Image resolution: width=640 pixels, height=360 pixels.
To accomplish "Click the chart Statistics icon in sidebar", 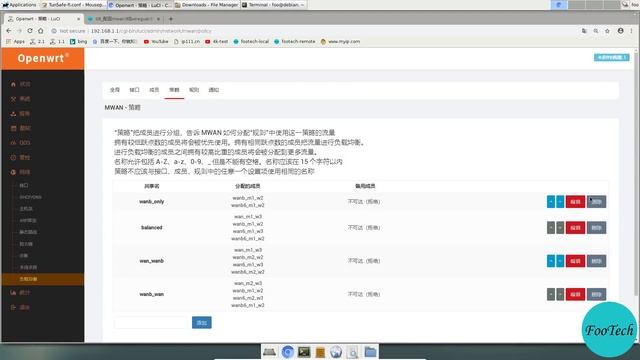I will click(x=13, y=293).
